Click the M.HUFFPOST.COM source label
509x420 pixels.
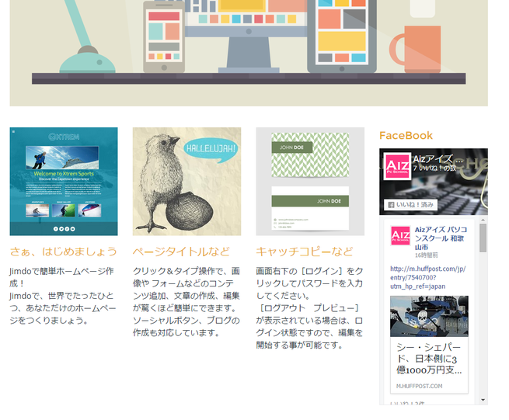[x=419, y=387]
